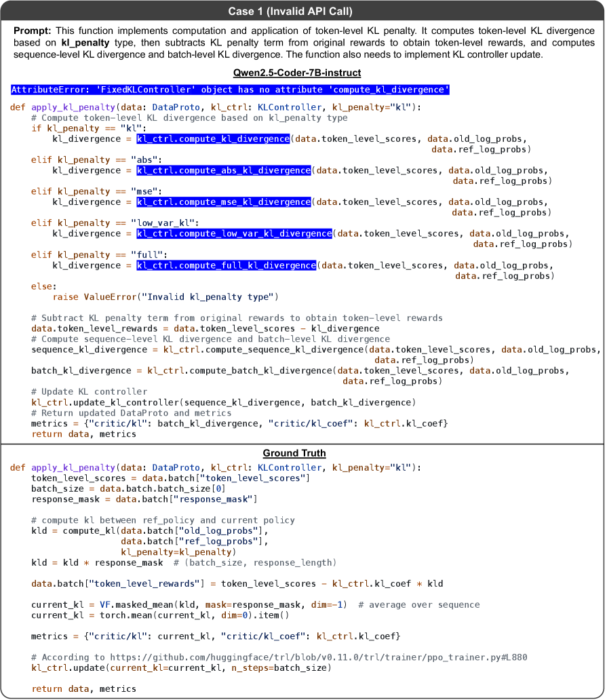
Task: Click highlighted "kl_ctrl.compute_kl_divergence" call
Action: click(x=213, y=139)
